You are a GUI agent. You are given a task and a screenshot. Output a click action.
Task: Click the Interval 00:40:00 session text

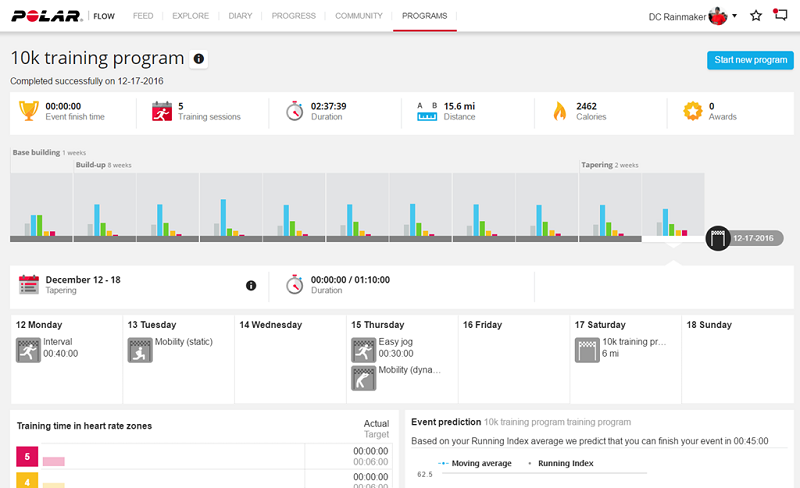coord(60,348)
